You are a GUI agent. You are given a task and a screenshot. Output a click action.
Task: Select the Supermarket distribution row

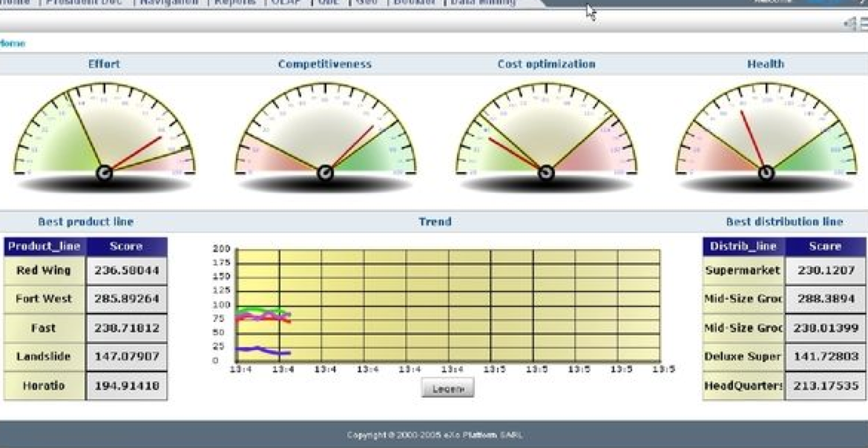[742, 270]
